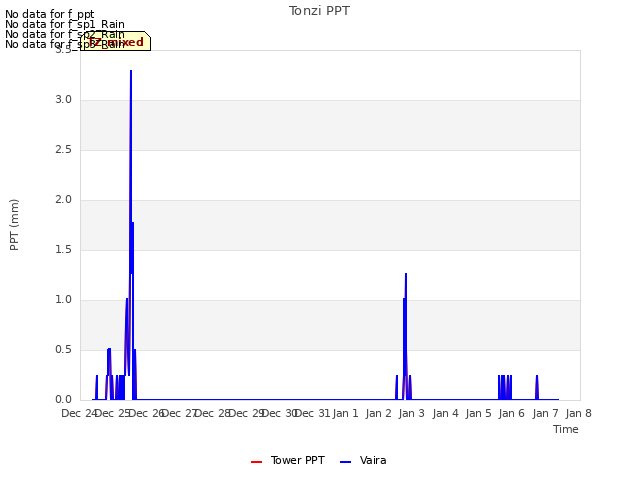Viewport: 640px width, 480px height.
Task: Click the tallest 3.3 mm peak on Dec 25
Action: point(131,71)
